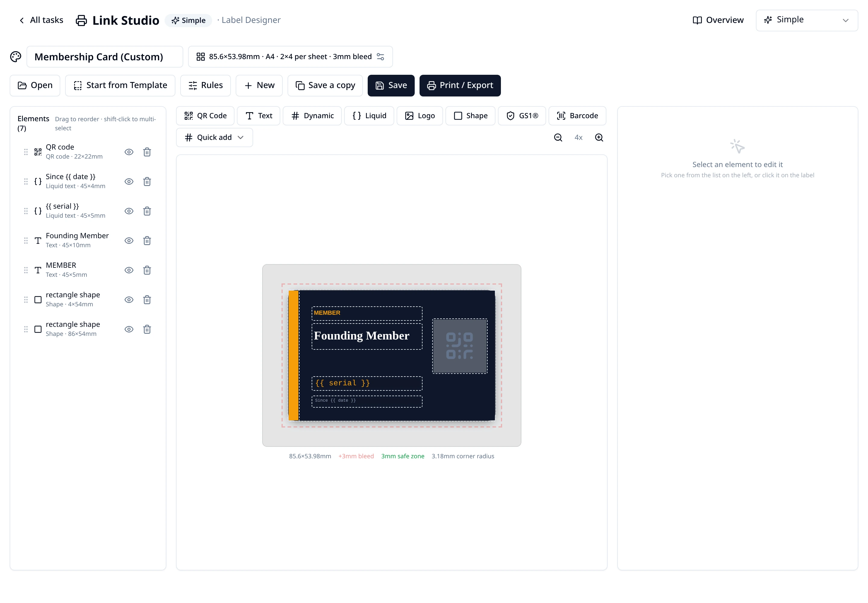Add a Barcode element
This screenshot has width=868, height=603.
tap(577, 115)
